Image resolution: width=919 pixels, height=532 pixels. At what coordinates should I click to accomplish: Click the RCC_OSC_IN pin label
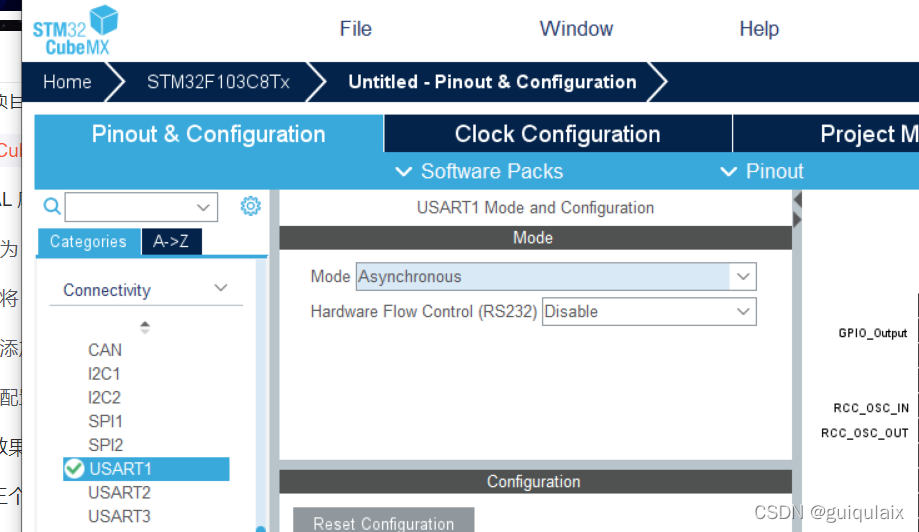pyautogui.click(x=871, y=408)
